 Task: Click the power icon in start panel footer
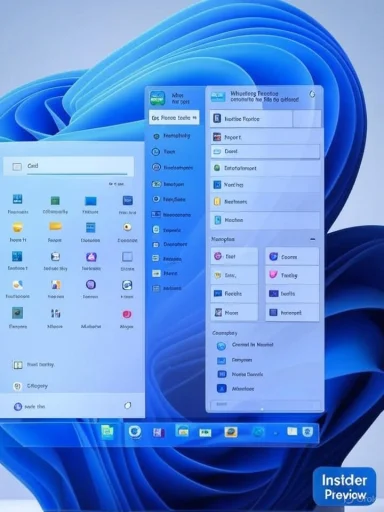tap(127, 406)
